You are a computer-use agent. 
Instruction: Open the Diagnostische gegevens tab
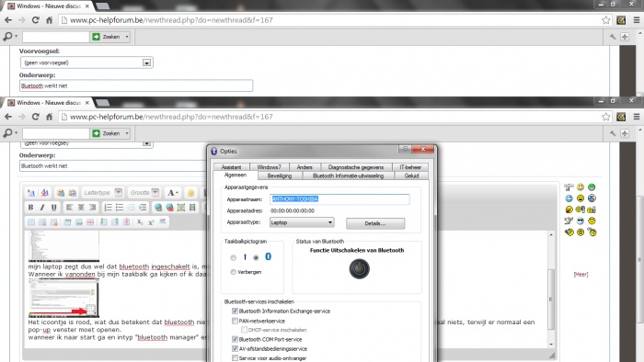(356, 167)
